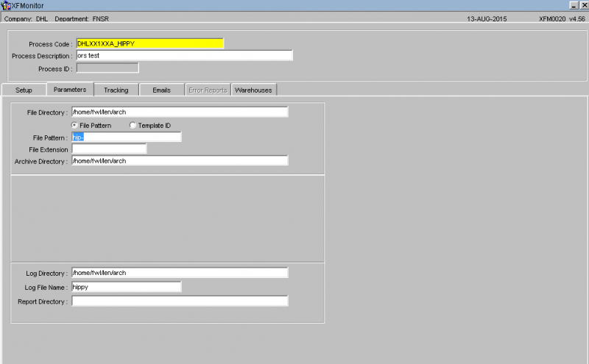589x364 pixels.
Task: Click the Process Description field
Action: tap(185, 56)
